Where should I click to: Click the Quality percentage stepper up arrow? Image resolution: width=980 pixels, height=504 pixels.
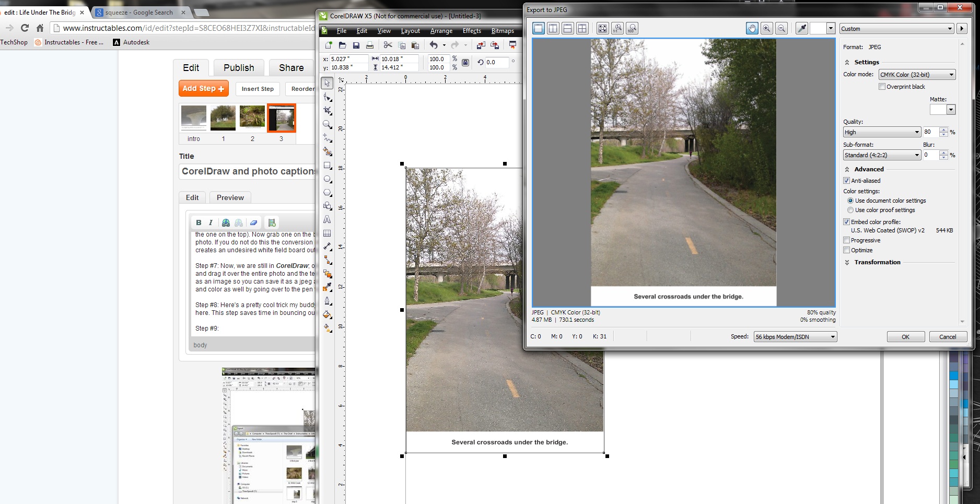pyautogui.click(x=943, y=130)
